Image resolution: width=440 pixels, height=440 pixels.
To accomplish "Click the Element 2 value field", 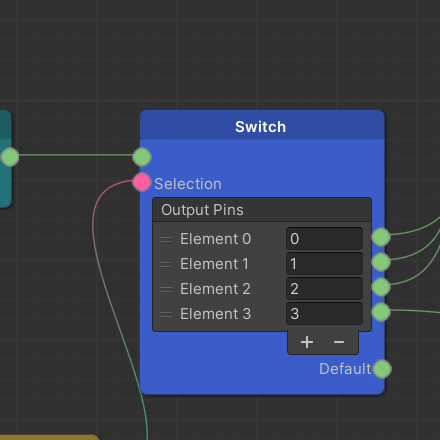I will (324, 289).
